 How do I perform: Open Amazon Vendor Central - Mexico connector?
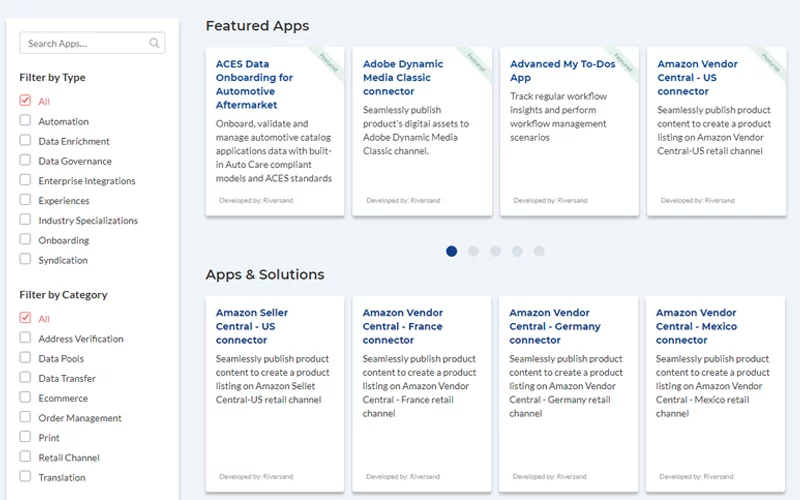point(696,326)
